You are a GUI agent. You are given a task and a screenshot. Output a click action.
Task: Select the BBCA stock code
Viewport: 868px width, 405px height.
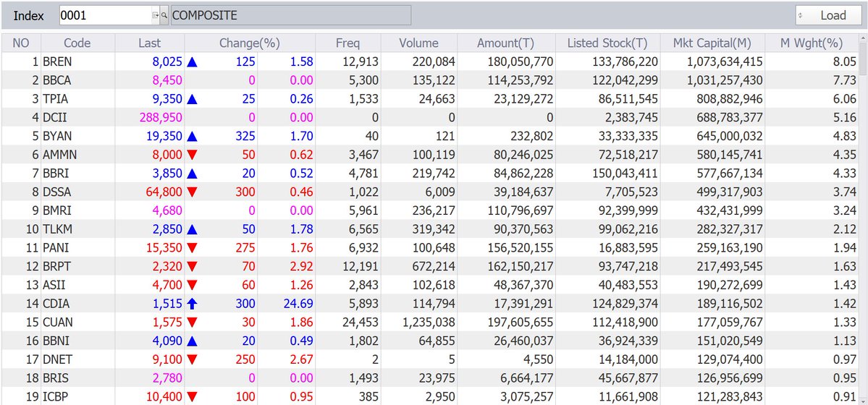click(x=57, y=80)
